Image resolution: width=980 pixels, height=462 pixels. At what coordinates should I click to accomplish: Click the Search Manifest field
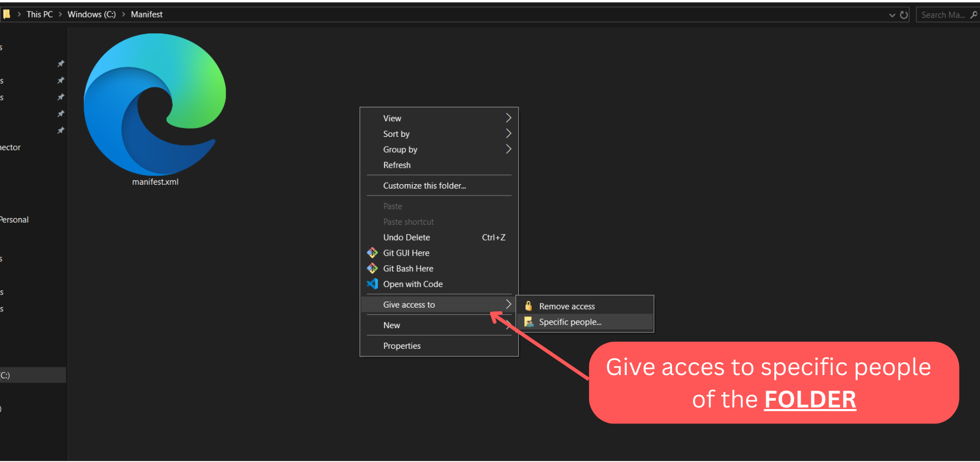pos(947,15)
